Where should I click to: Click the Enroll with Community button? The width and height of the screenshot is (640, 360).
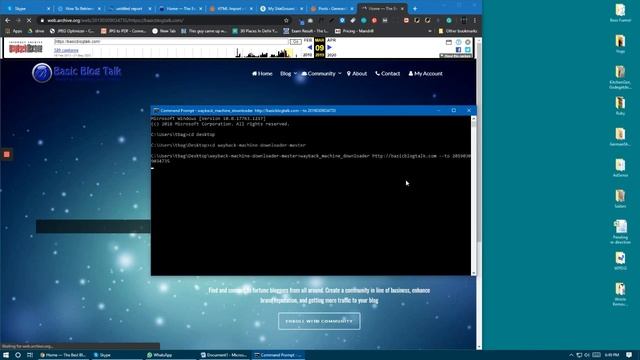click(x=319, y=321)
